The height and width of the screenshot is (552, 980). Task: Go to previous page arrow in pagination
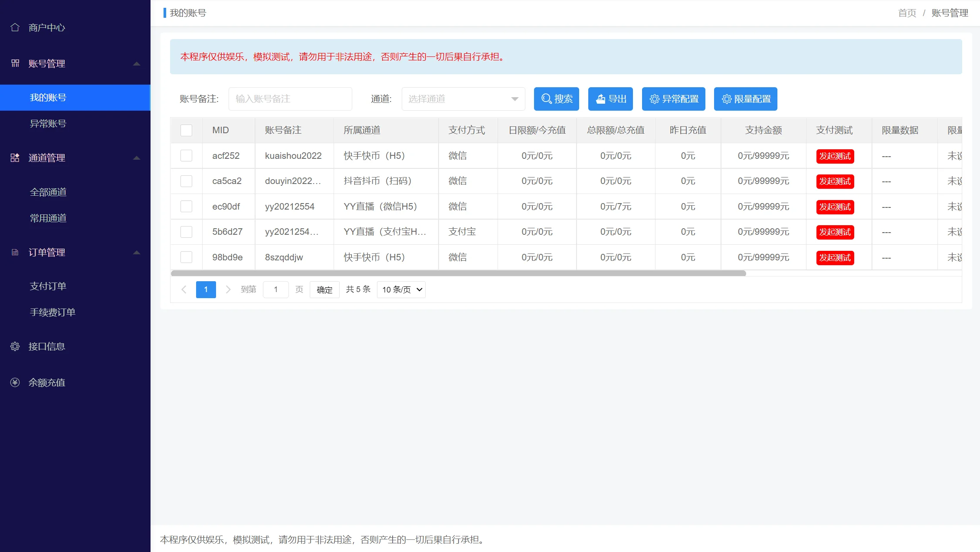pyautogui.click(x=184, y=289)
